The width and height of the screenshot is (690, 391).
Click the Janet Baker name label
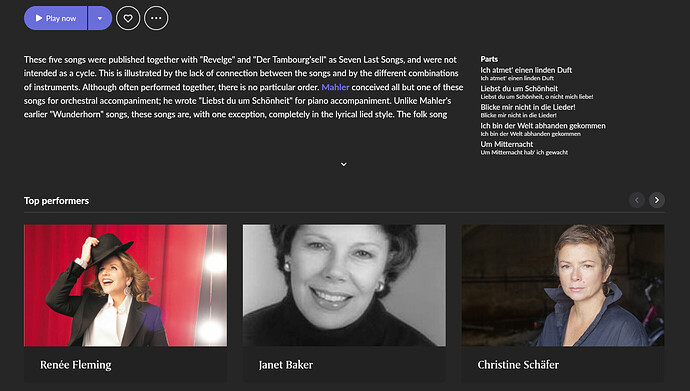[x=286, y=365]
